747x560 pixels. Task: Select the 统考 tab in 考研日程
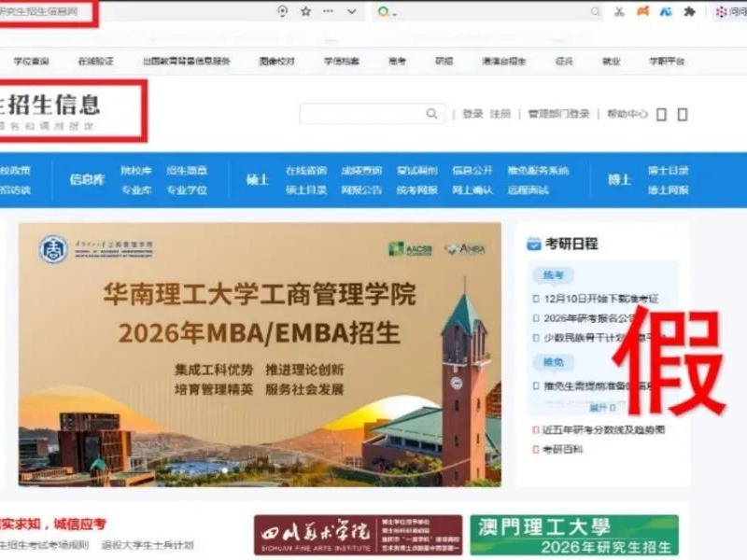click(554, 274)
